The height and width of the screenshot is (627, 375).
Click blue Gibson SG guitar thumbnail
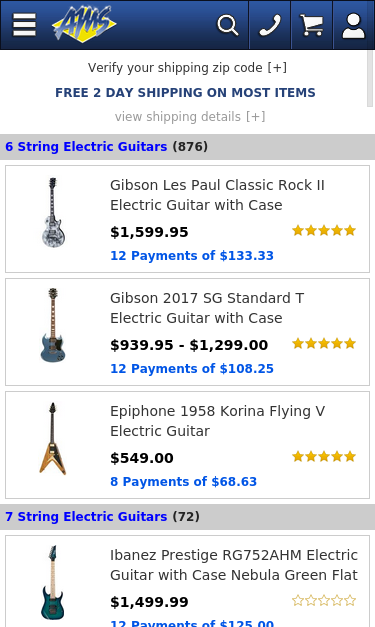tap(53, 325)
